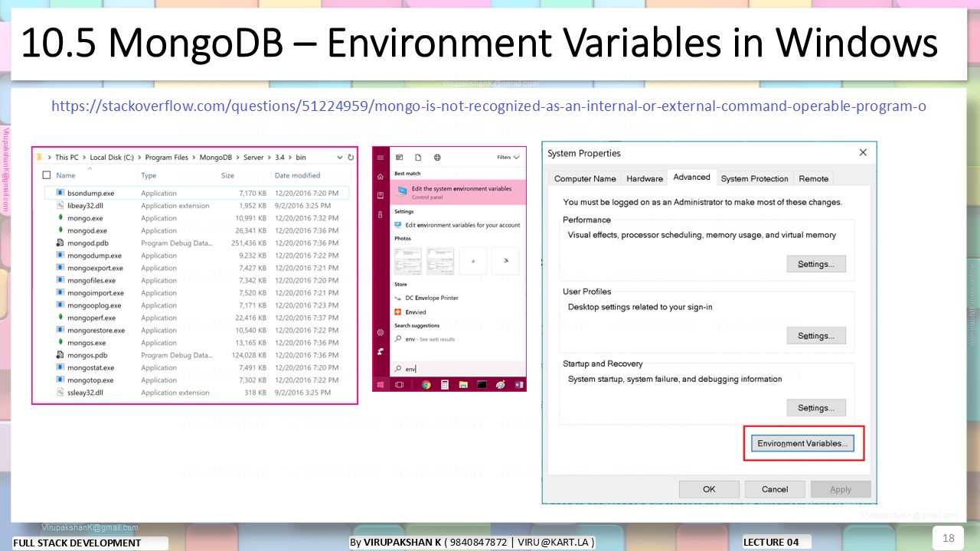Open the Envvied store app result
The height and width of the screenshot is (551, 980).
pyautogui.click(x=416, y=312)
